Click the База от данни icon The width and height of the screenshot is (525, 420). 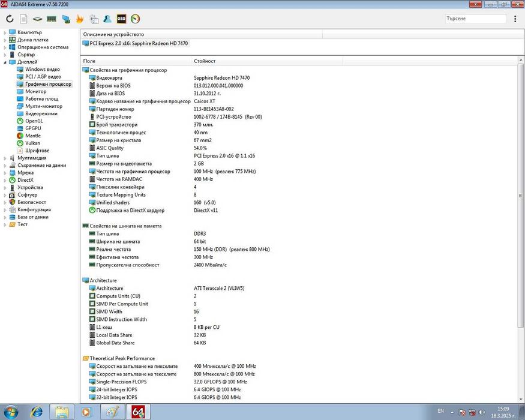[13, 217]
